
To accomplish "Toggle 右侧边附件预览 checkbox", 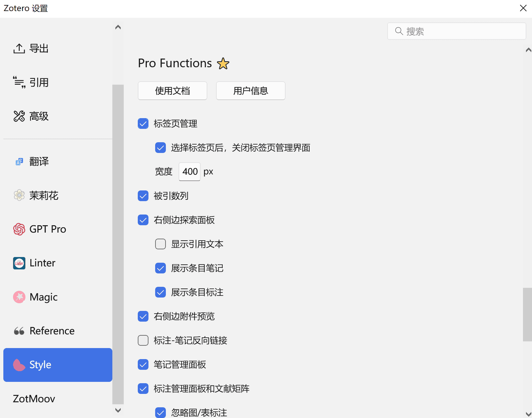I will click(x=143, y=316).
